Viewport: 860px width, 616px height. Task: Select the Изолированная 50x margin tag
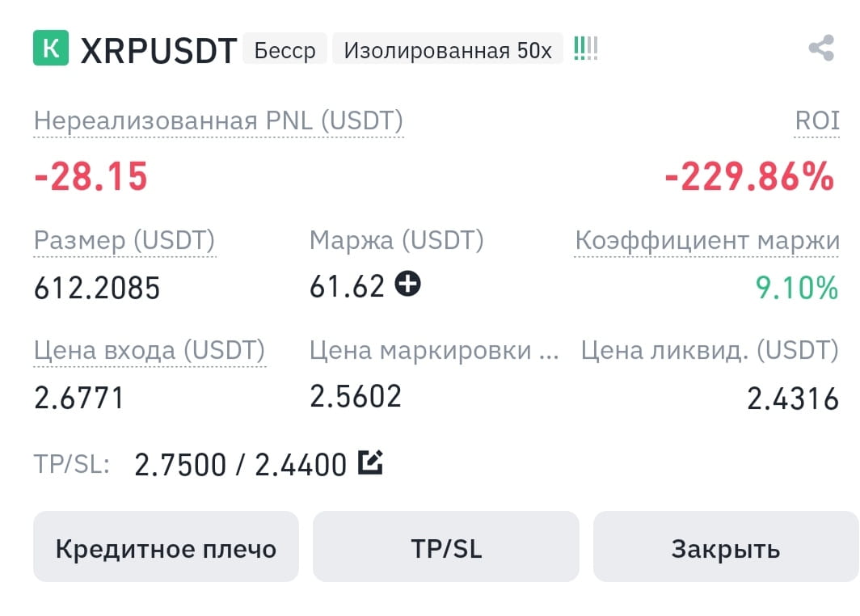(x=448, y=49)
